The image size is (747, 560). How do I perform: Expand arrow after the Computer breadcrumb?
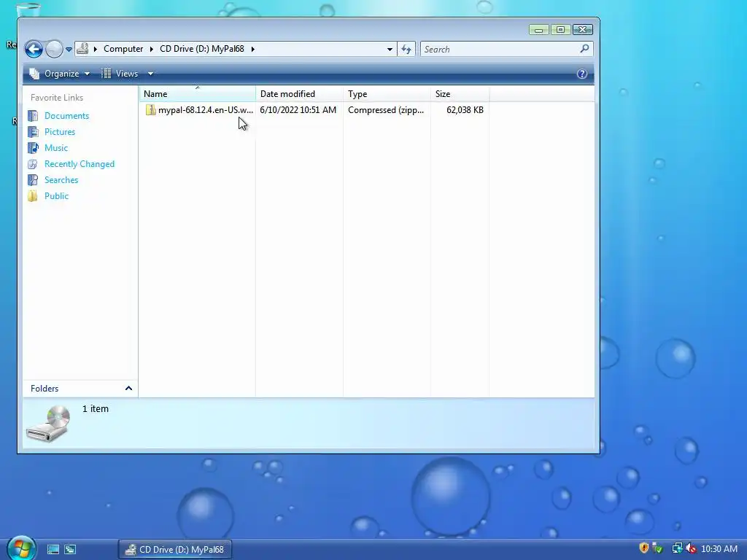152,49
